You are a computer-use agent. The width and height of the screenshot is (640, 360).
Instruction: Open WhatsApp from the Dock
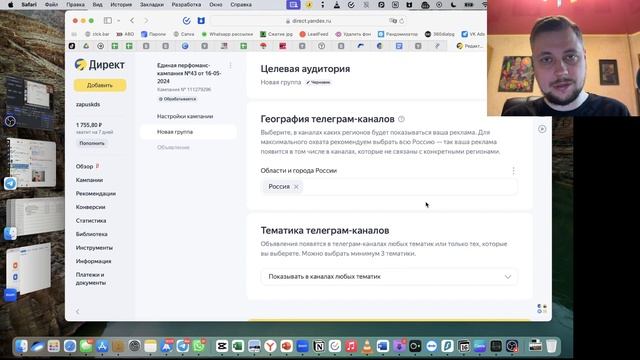(199, 346)
